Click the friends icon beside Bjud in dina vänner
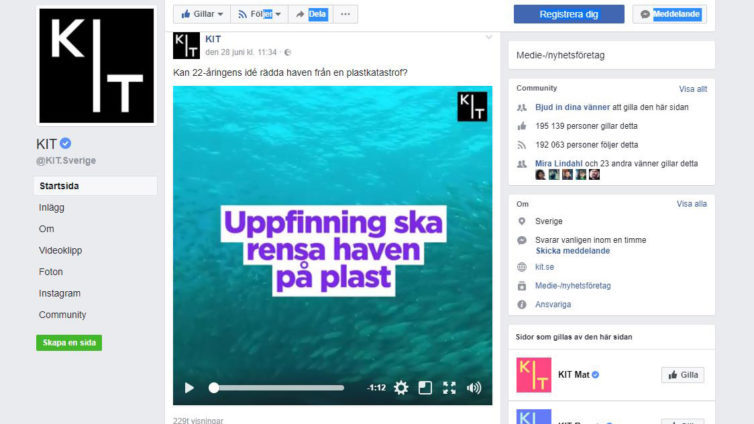754x424 pixels. pyautogui.click(x=522, y=107)
